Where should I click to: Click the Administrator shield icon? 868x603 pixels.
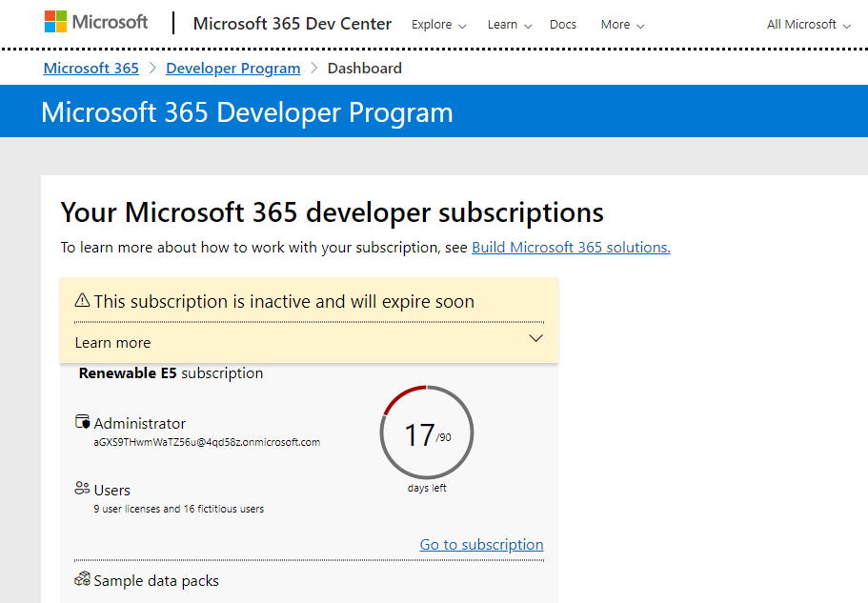click(x=83, y=422)
